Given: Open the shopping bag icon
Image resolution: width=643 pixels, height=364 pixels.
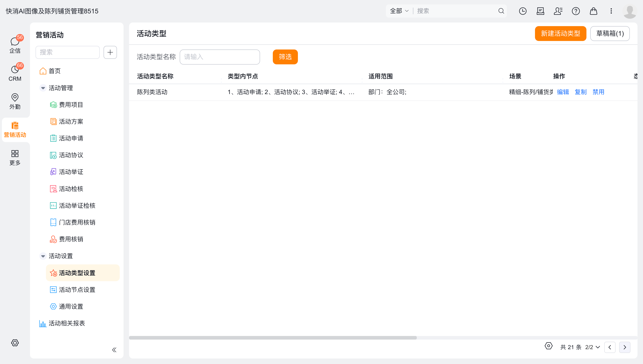Looking at the screenshot, I should pyautogui.click(x=593, y=11).
